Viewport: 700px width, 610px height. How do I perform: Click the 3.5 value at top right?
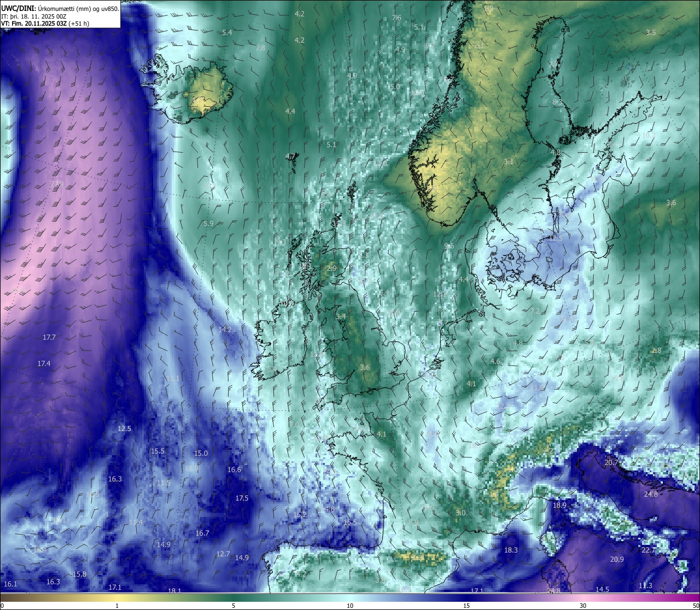pos(651,33)
